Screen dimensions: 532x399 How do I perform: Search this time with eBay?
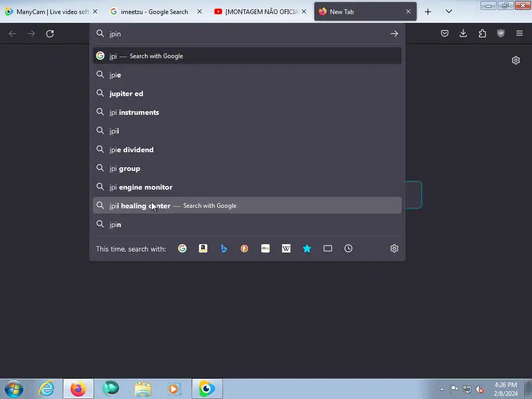pos(265,249)
